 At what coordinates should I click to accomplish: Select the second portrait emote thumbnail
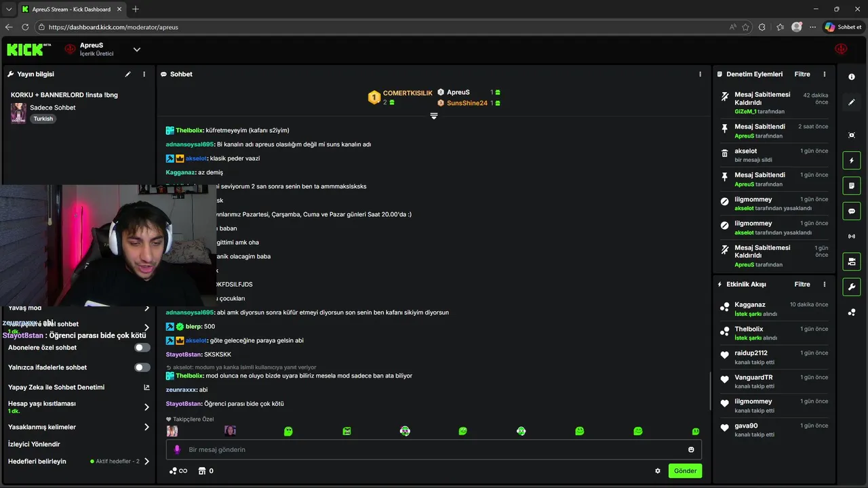[230, 431]
